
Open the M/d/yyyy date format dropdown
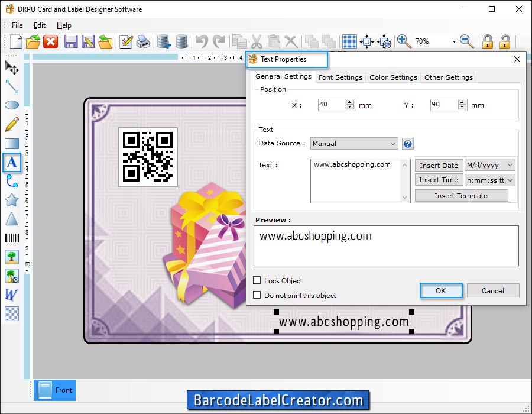489,165
